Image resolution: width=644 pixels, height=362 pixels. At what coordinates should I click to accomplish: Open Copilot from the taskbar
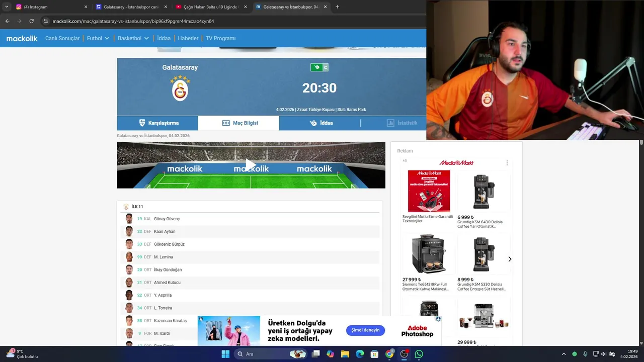[x=330, y=354]
